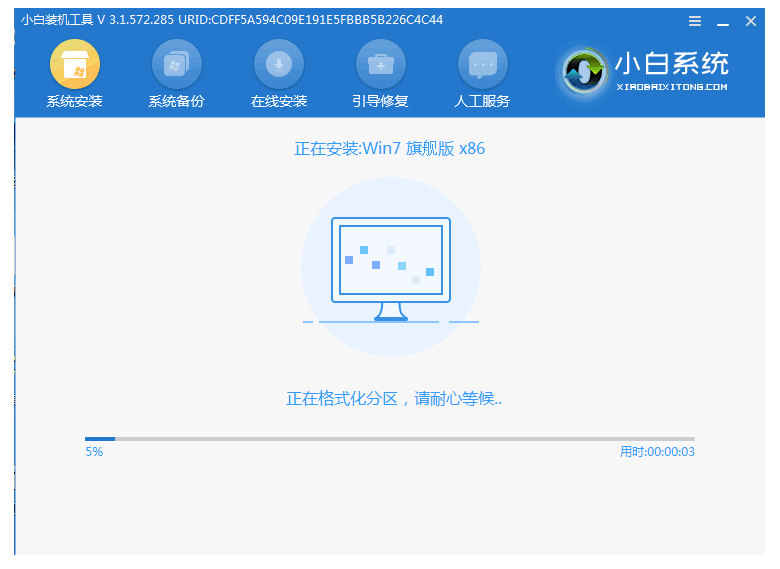Click the 人工服务 chat bubble icon

(x=483, y=65)
